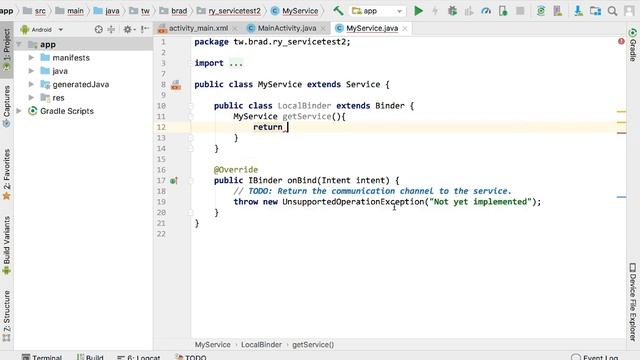Open the Event Log

595,357
